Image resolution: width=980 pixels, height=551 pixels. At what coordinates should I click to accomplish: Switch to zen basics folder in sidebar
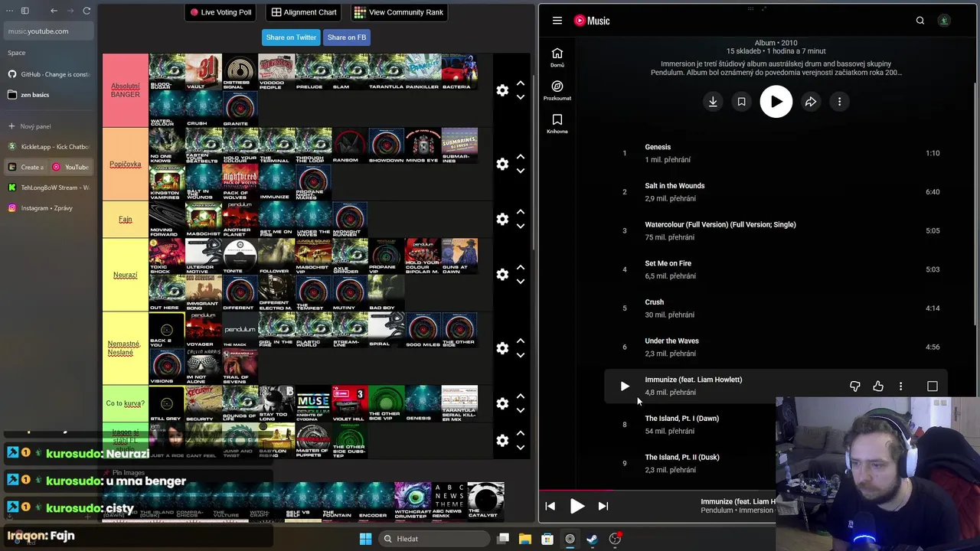(x=49, y=95)
